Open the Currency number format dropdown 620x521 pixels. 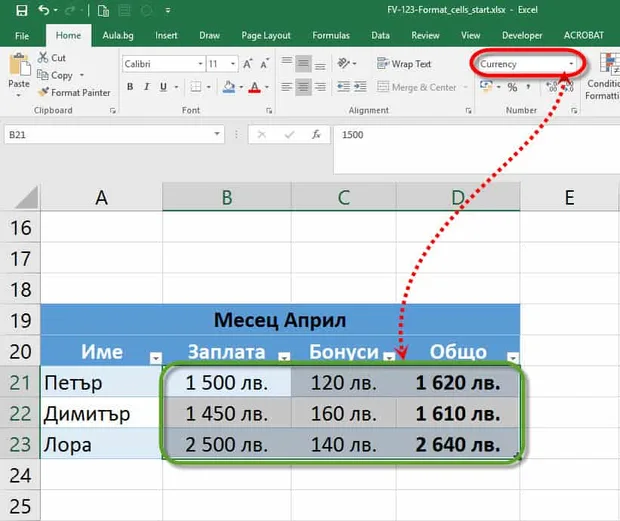point(571,64)
